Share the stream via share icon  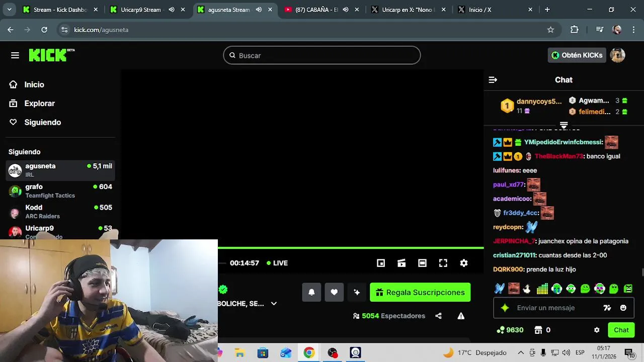point(438,316)
